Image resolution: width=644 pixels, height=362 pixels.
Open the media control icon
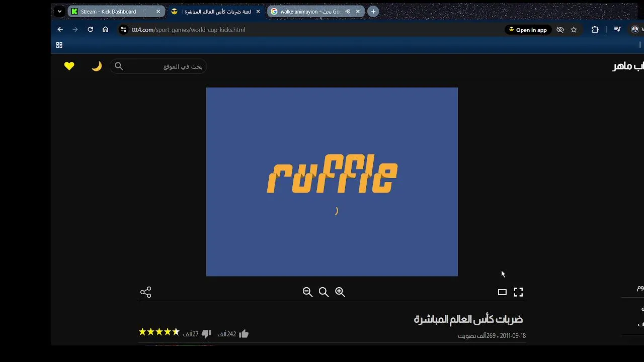click(x=617, y=30)
